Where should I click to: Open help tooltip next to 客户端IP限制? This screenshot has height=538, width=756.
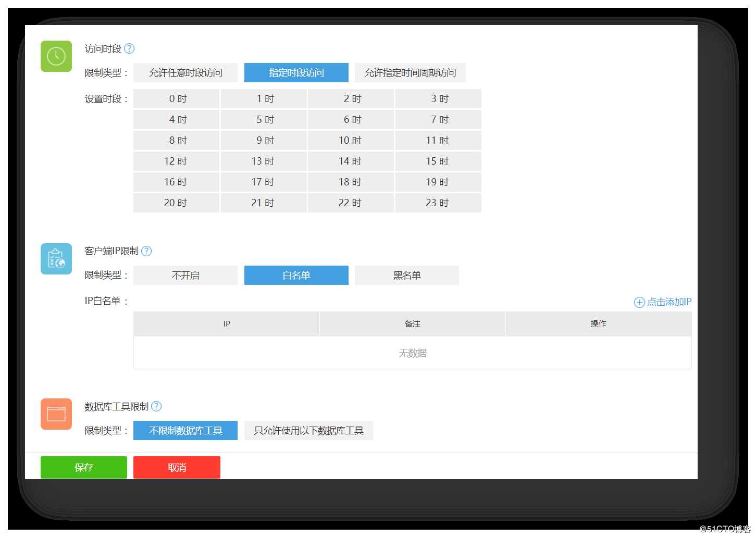pyautogui.click(x=146, y=251)
